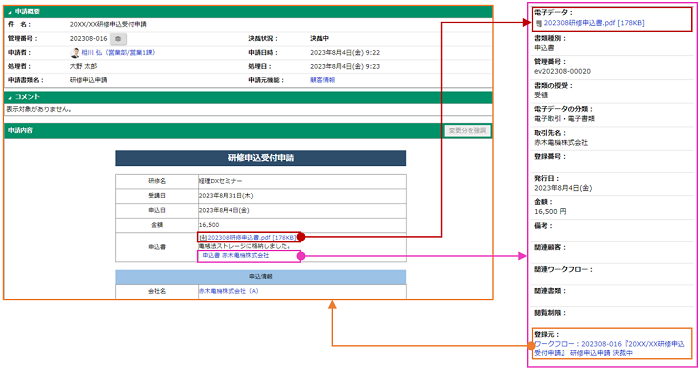Collapse the 申請概要 section triangle
Image resolution: width=700 pixels, height=369 pixels.
coord(10,12)
